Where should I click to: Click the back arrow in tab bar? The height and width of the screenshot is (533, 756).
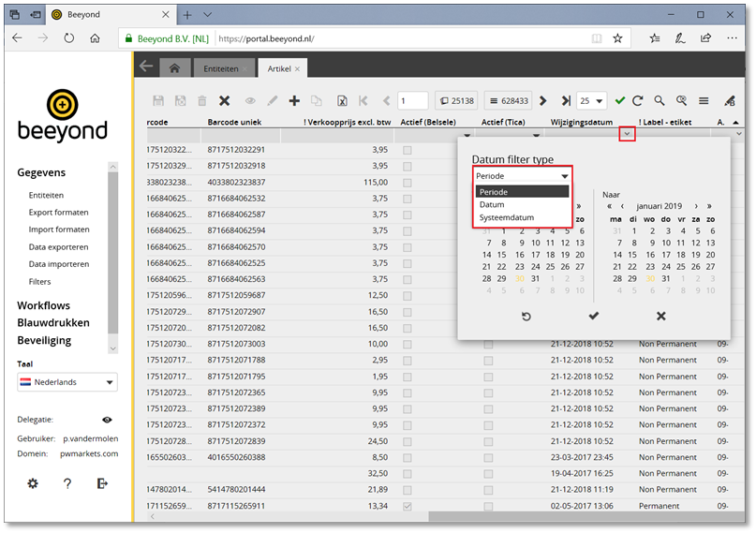pyautogui.click(x=146, y=67)
